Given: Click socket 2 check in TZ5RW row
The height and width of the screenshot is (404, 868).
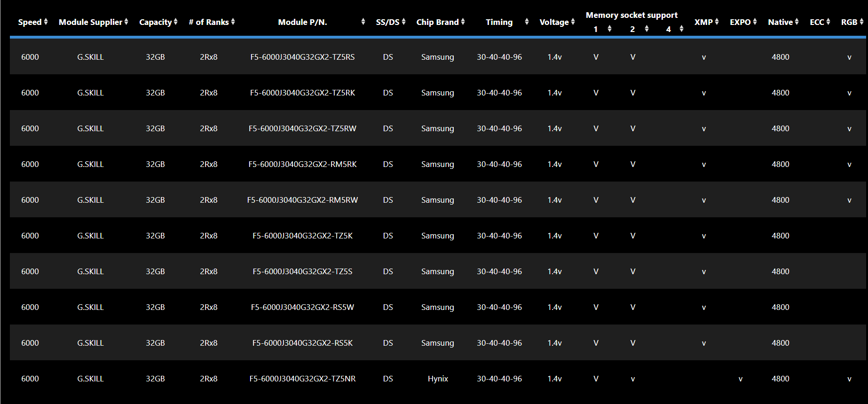Looking at the screenshot, I should pos(633,128).
